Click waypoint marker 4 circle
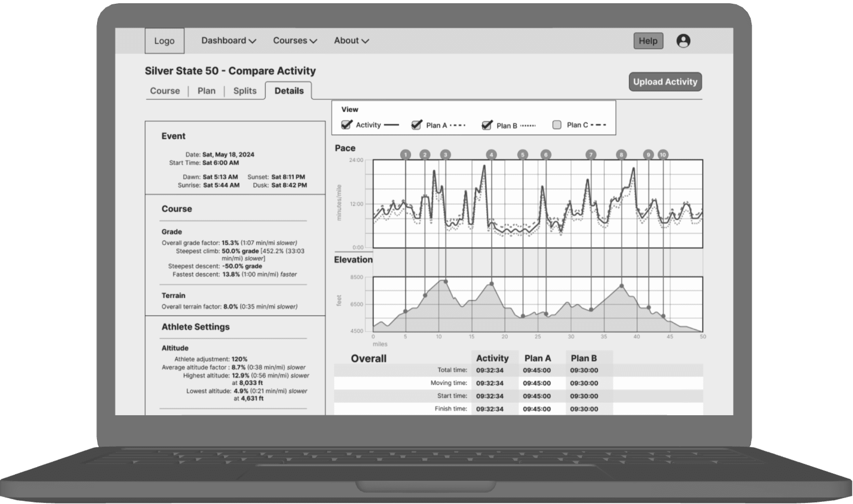 click(x=491, y=155)
